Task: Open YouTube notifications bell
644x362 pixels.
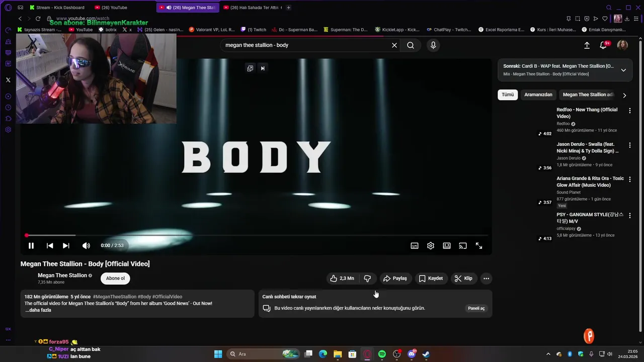Action: (603, 45)
